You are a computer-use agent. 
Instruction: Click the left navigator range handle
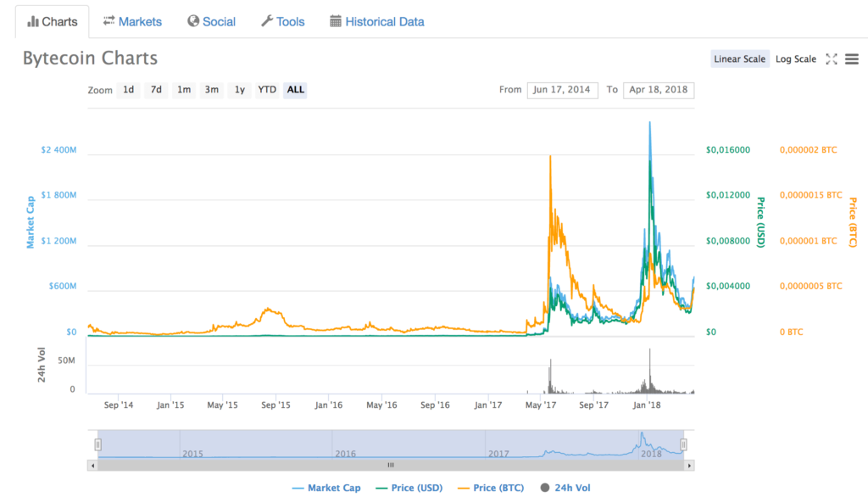click(98, 444)
